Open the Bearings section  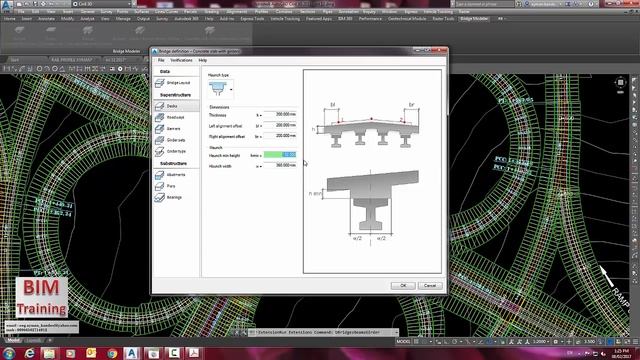(x=176, y=198)
